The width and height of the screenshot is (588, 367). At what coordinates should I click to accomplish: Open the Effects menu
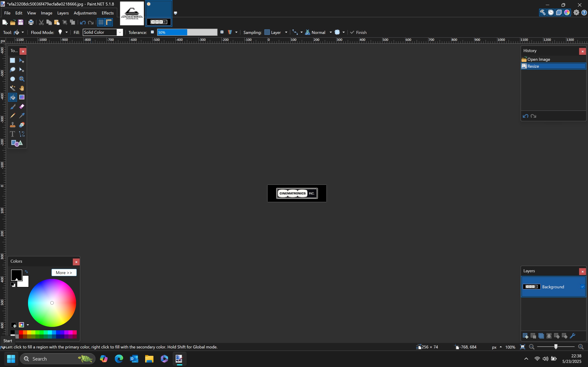tap(107, 13)
